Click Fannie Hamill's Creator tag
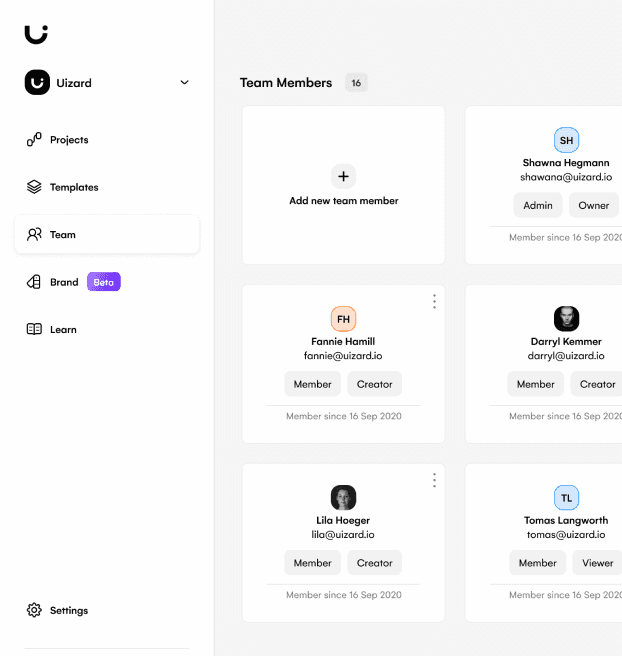Screen dimensions: 622x656 (374, 384)
